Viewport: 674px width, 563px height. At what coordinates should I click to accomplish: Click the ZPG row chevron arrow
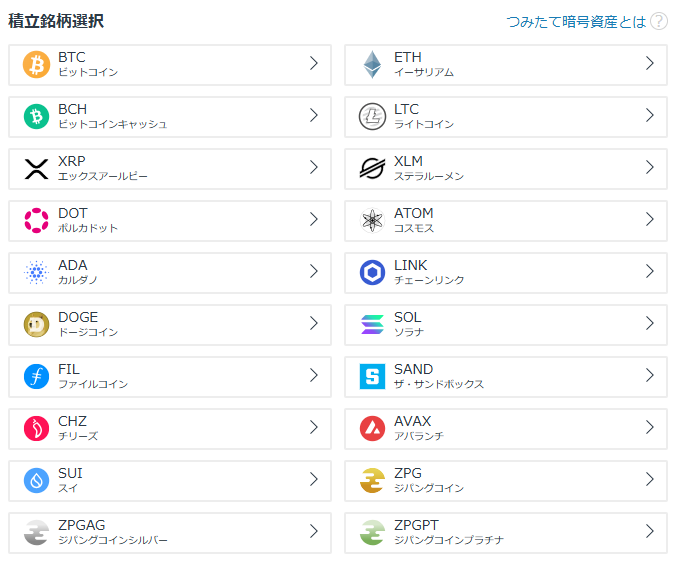pyautogui.click(x=650, y=479)
